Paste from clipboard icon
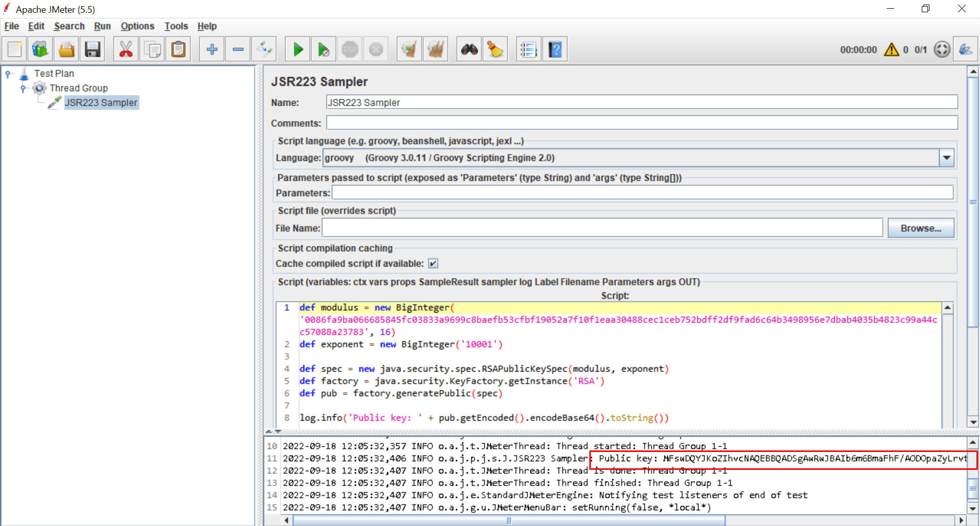This screenshot has height=526, width=980. (178, 50)
